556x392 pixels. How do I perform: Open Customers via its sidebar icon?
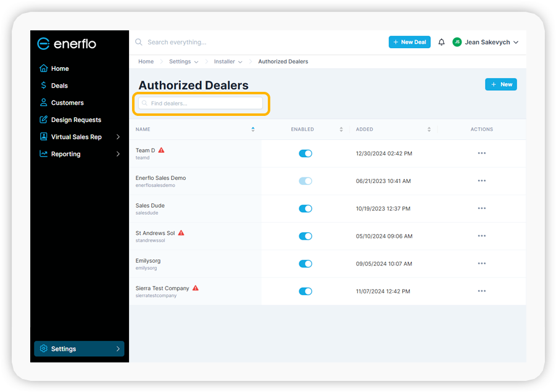tap(44, 102)
